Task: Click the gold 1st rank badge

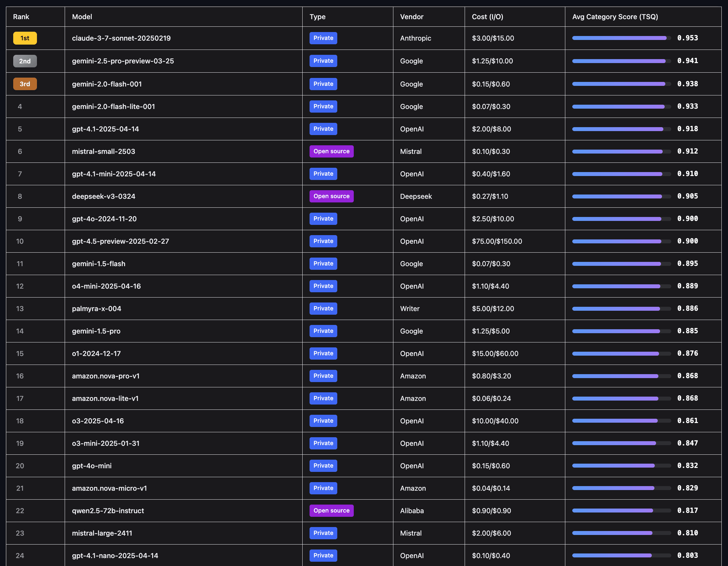Action: (x=25, y=38)
